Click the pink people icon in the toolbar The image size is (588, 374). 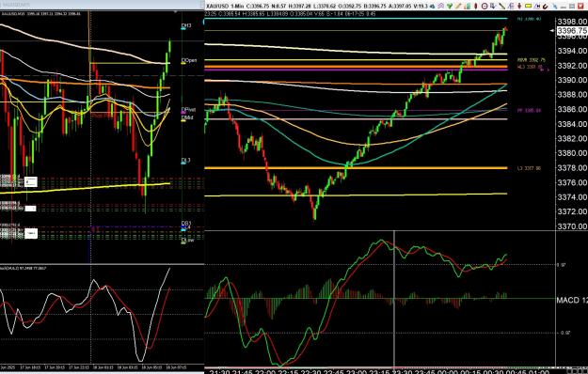(x=440, y=6)
